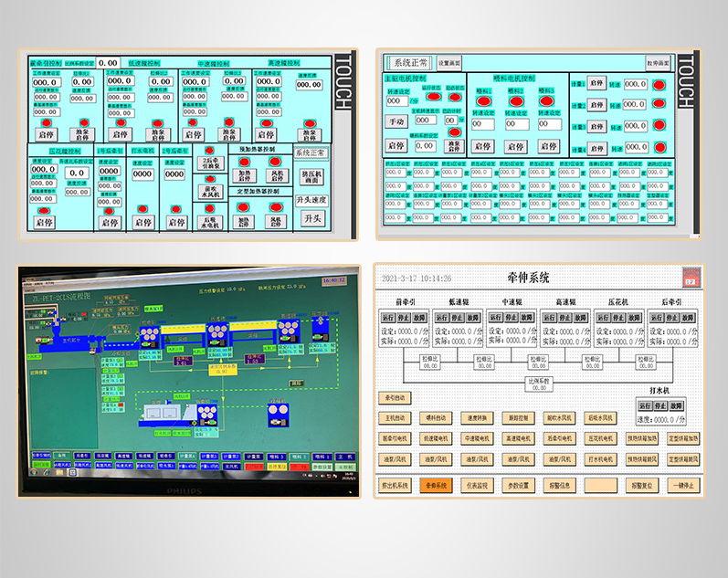This screenshot has width=728, height=578.
Task: Click the red indicator lamp under 喂料3
Action: pos(547,101)
